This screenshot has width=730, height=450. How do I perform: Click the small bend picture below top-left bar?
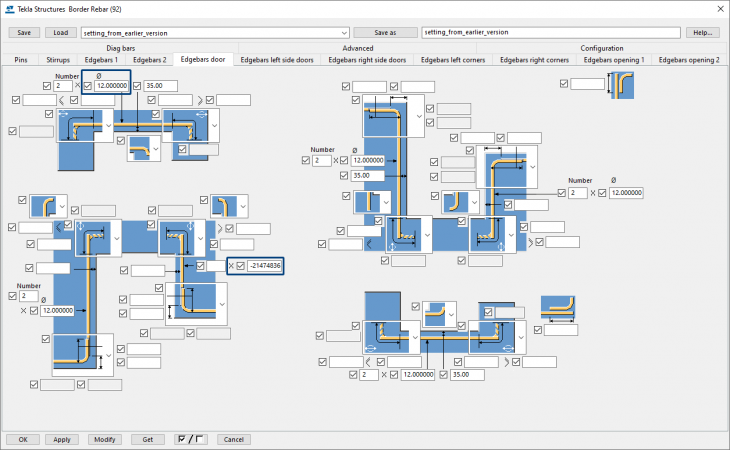140,148
